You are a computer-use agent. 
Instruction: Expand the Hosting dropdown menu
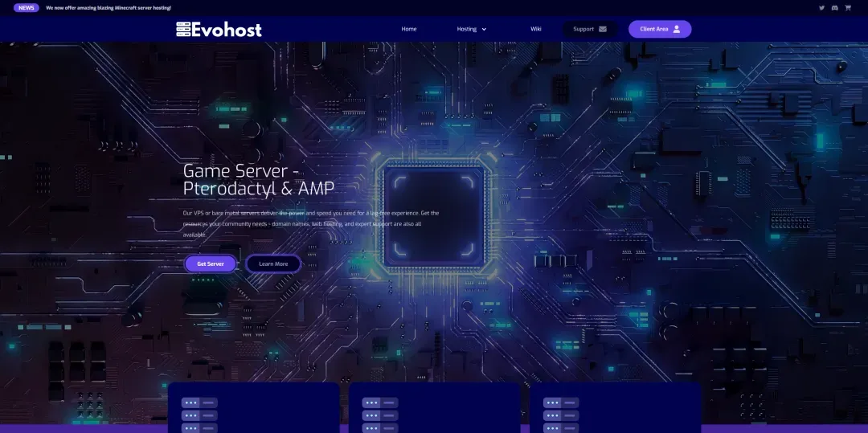tap(472, 29)
